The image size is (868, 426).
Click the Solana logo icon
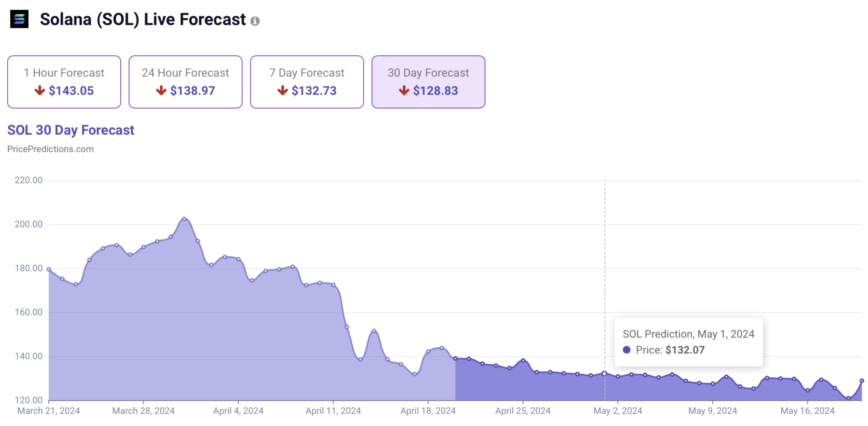(19, 19)
